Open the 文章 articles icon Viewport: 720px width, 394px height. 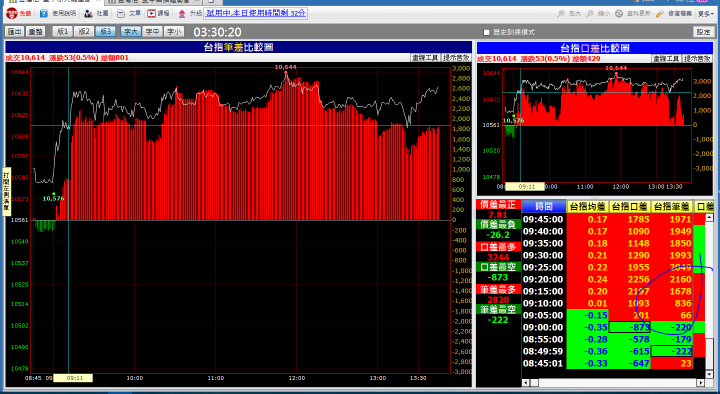121,13
